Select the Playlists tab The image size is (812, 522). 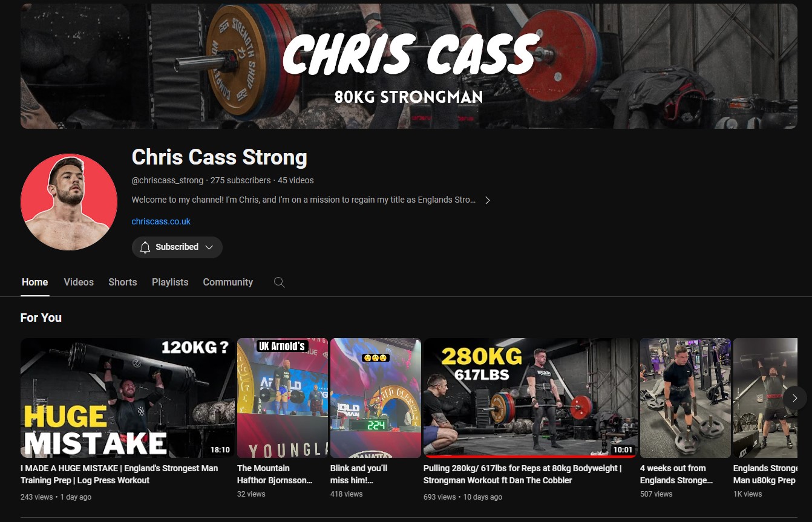click(170, 282)
